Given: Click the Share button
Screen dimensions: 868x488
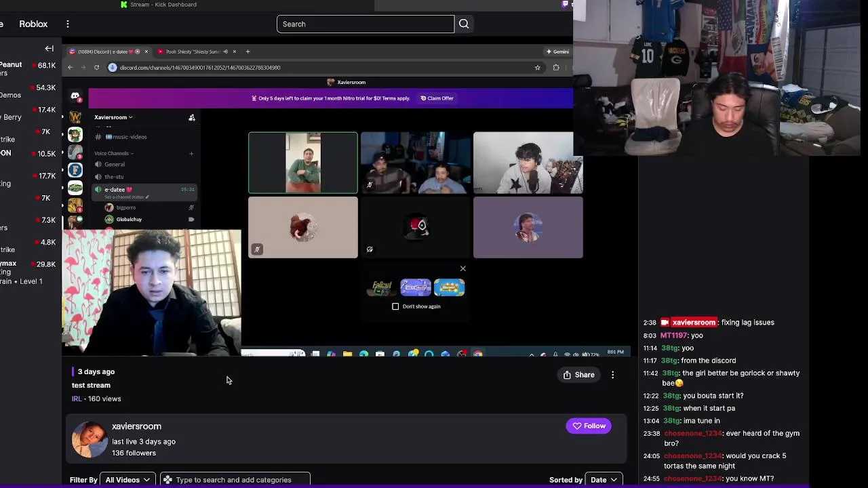Looking at the screenshot, I should (x=578, y=375).
